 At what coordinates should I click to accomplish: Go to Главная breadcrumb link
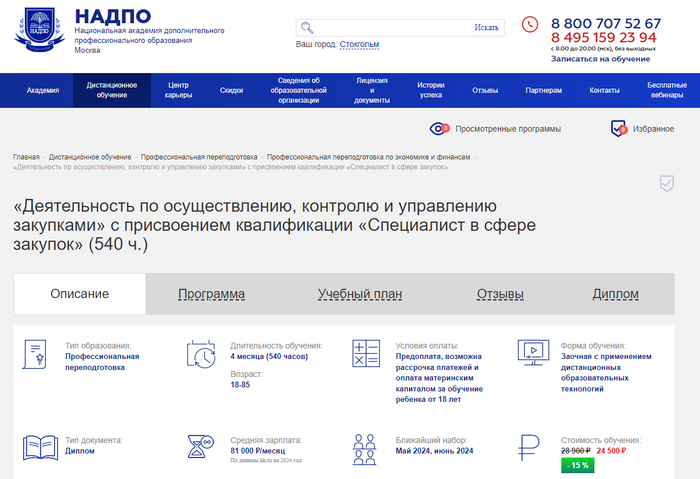point(26,157)
